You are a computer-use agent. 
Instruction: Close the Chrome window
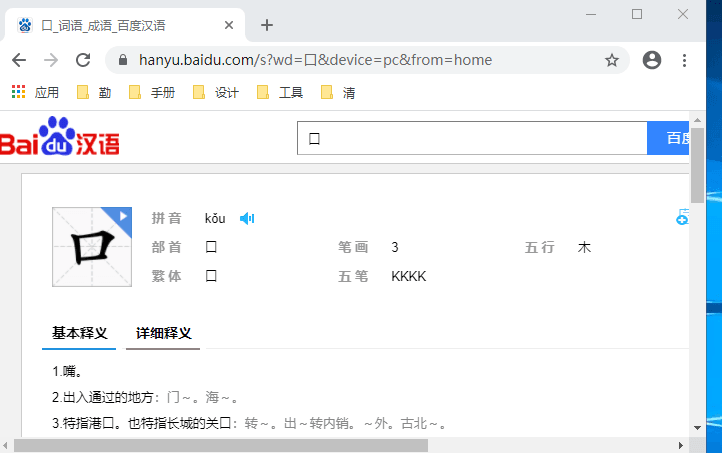[x=683, y=14]
